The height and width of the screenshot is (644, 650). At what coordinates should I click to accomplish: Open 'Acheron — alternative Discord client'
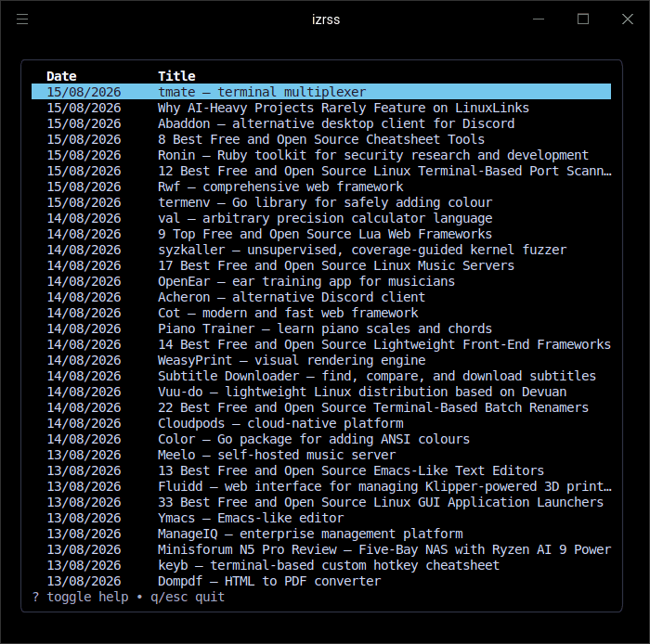[321, 297]
